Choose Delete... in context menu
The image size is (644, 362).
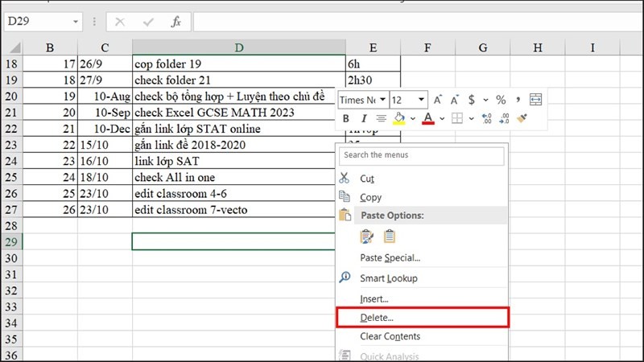[422, 317]
